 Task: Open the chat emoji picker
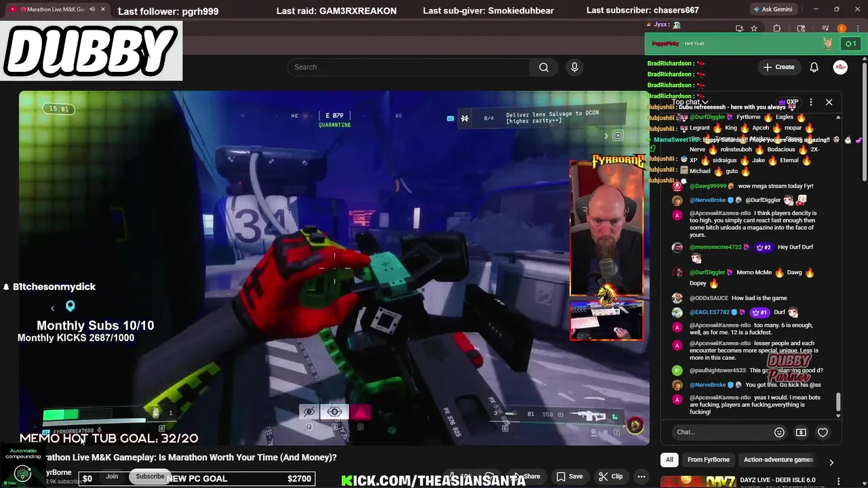(x=779, y=432)
